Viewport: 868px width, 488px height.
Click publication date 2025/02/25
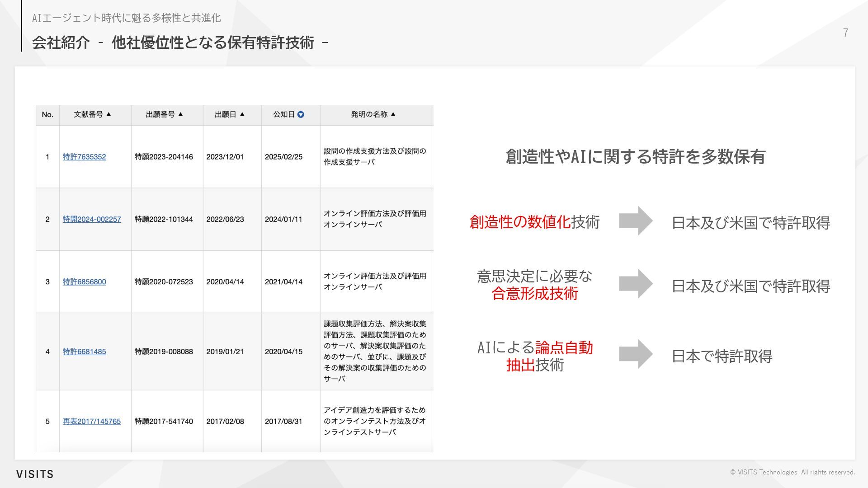[x=283, y=157]
